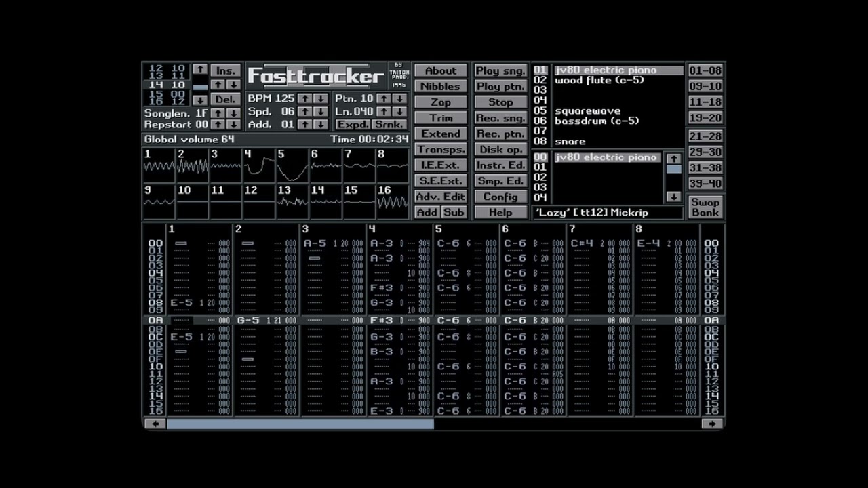
Task: Lower Repstart value with down arrow
Action: [x=233, y=125]
